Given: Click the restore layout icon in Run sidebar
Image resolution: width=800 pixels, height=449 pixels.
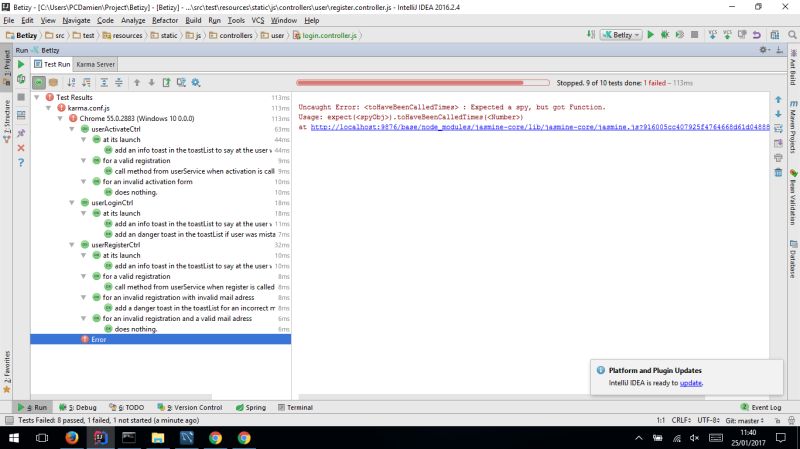Looking at the screenshot, I should 21,115.
